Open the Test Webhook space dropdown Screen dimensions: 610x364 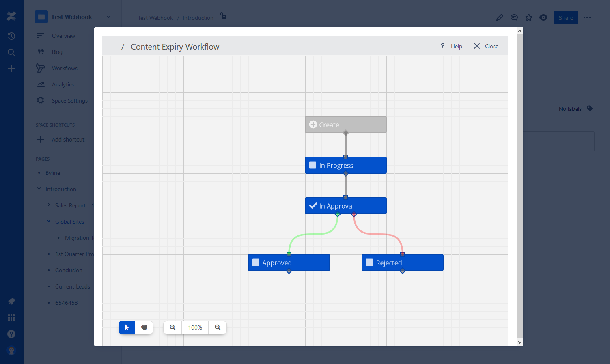tap(108, 17)
